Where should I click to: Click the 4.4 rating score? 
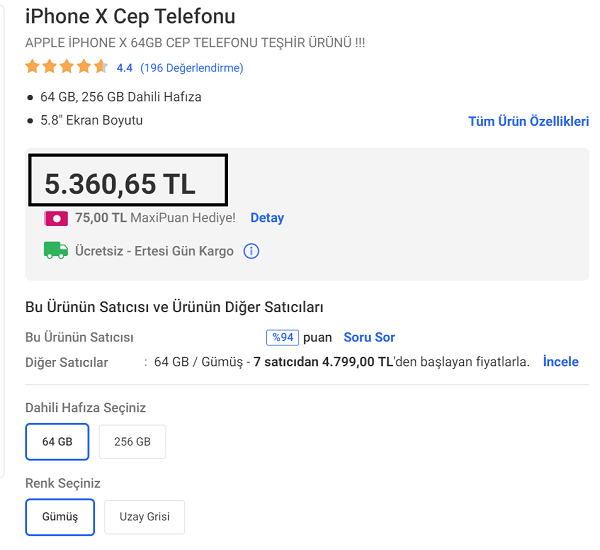pos(124,68)
